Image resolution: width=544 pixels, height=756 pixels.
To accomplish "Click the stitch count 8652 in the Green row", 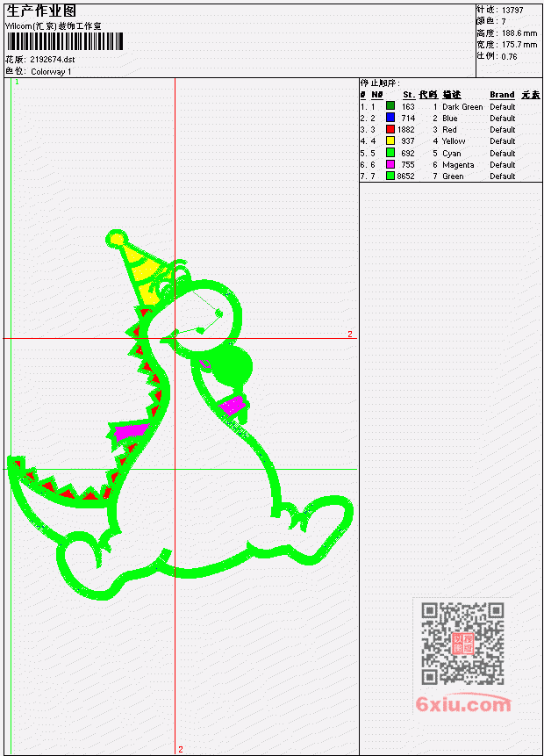I will 405,176.
